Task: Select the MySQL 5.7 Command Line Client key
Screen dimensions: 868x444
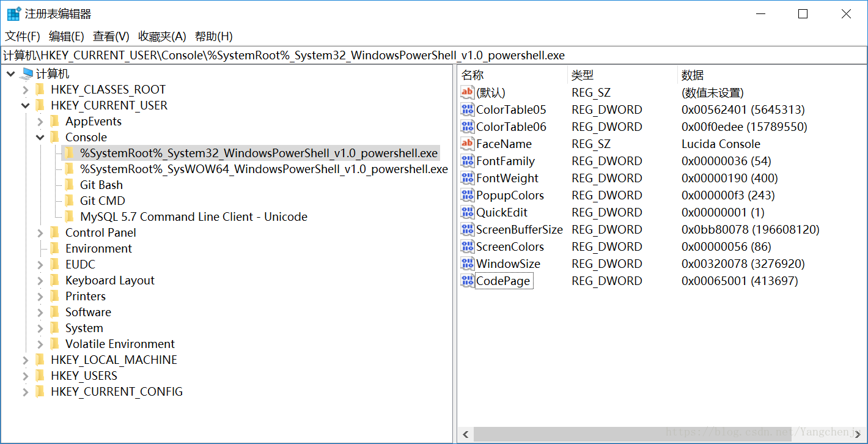Action: pos(194,216)
